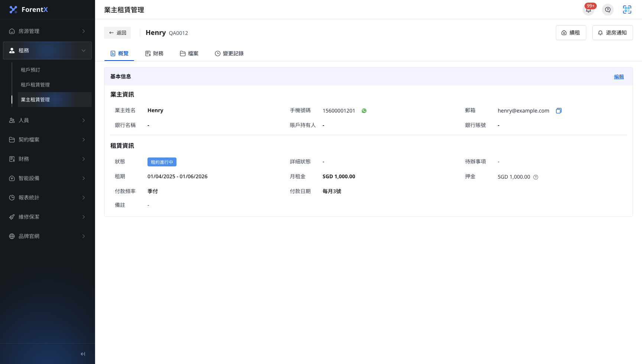Viewport: 642px width, 364px height.
Task: Click the 財務 ledger icon in sidebar
Action: [12, 159]
